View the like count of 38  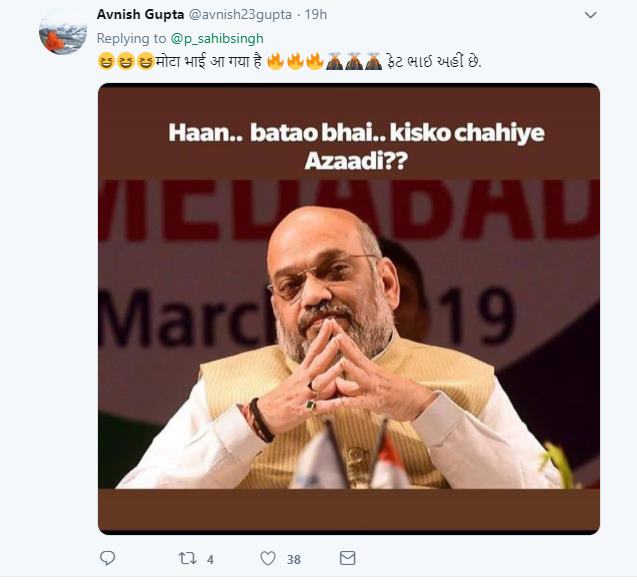[295, 559]
